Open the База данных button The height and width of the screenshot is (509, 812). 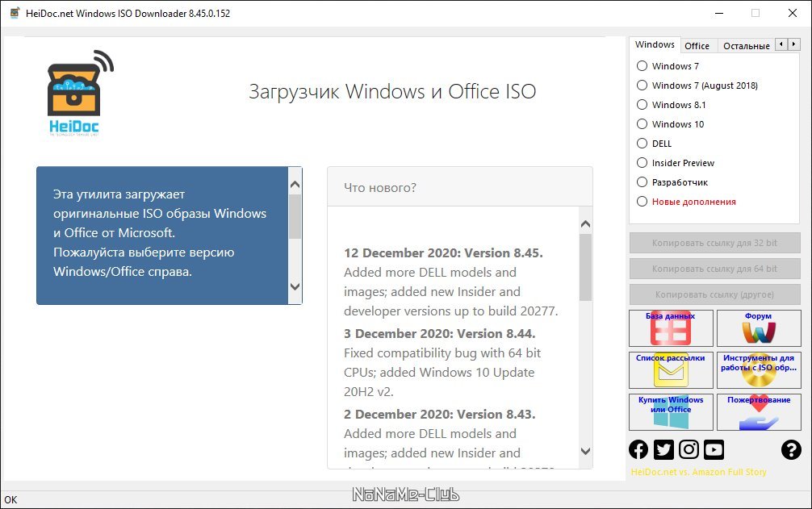(x=671, y=328)
